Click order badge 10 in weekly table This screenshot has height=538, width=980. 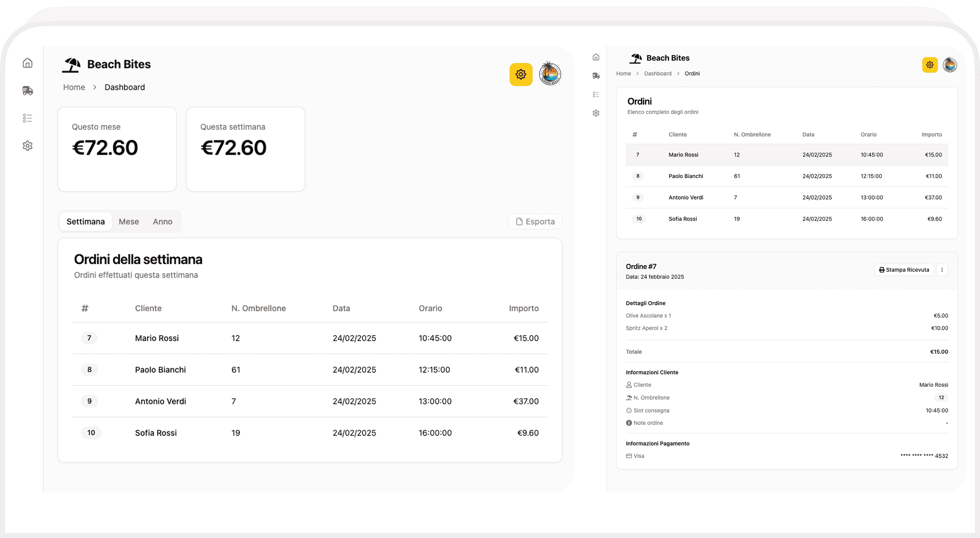tap(91, 433)
